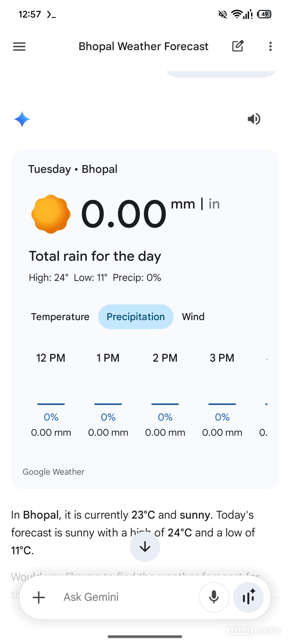Tap the microphone voice input icon
Screen dimensions: 290x644
click(x=214, y=597)
